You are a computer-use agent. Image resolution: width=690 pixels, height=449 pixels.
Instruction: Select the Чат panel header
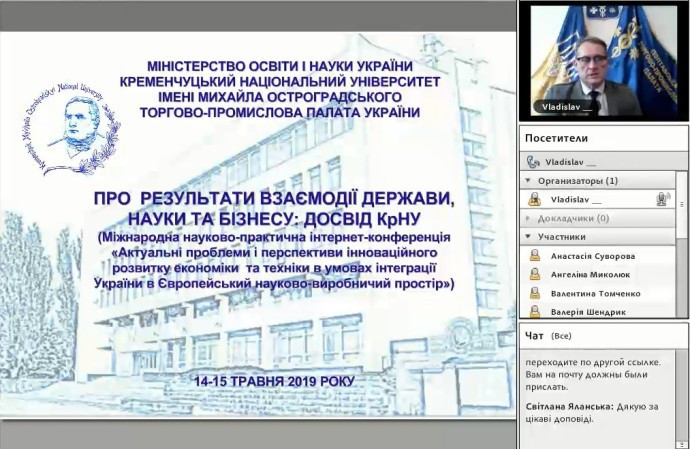click(x=535, y=336)
